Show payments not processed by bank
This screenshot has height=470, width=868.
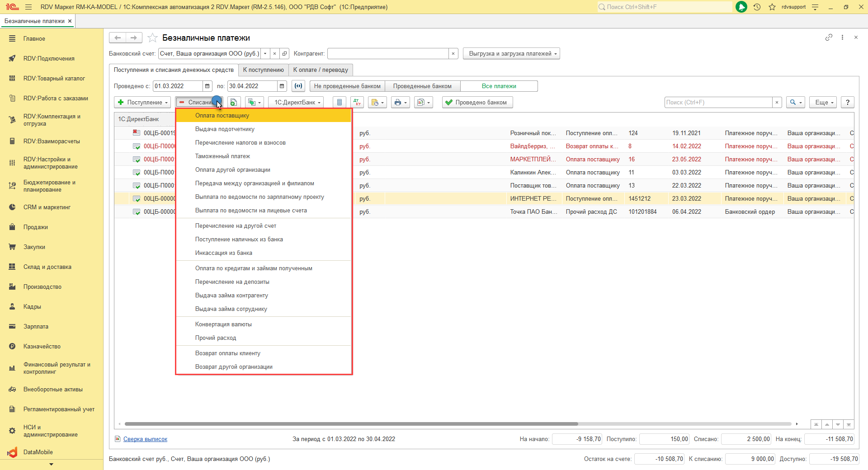coord(347,86)
